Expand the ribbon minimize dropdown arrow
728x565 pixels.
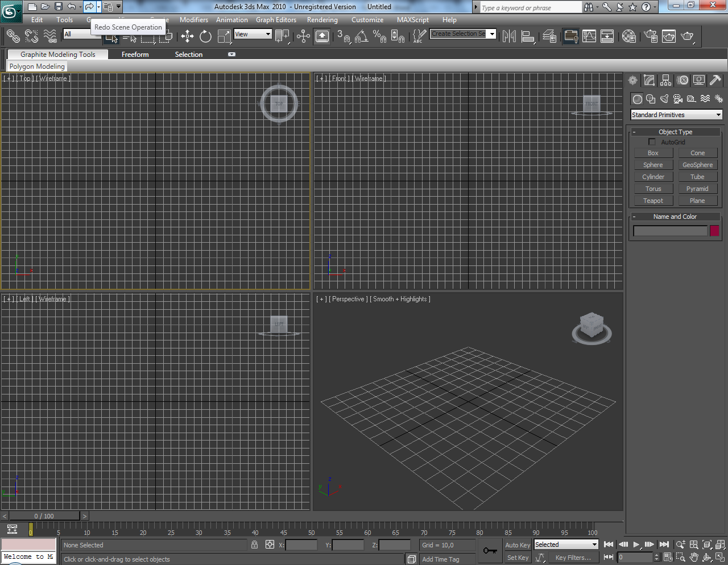(x=231, y=55)
